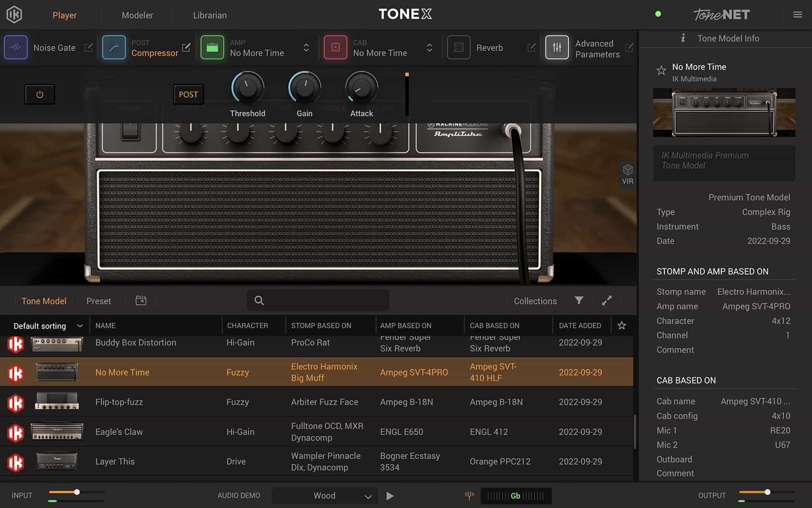812x508 pixels.
Task: Toggle the amp rocker power switch
Action: click(130, 131)
